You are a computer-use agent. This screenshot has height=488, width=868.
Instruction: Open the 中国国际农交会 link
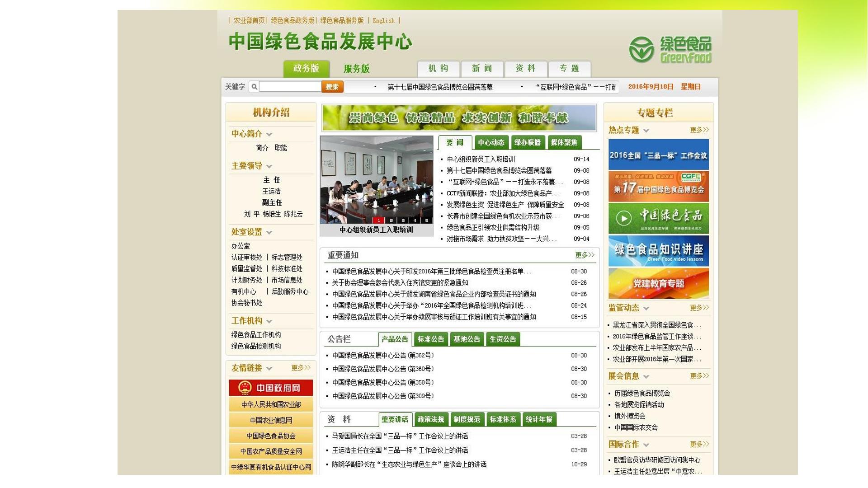tap(636, 427)
